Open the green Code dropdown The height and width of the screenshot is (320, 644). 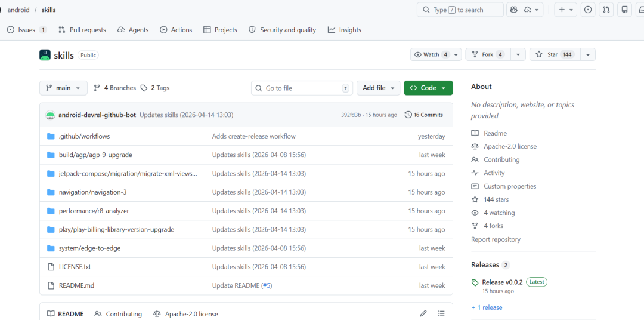pos(428,88)
